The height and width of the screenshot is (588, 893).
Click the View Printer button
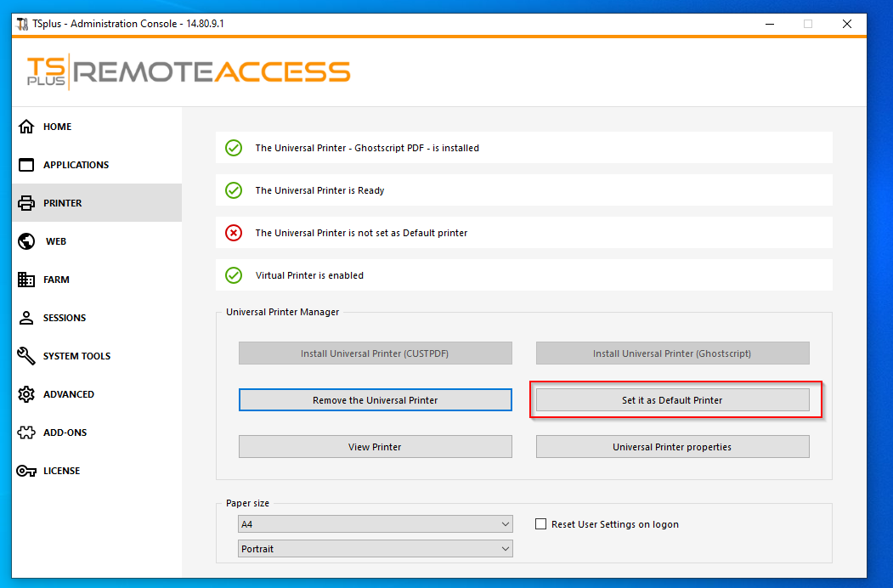[x=375, y=447]
